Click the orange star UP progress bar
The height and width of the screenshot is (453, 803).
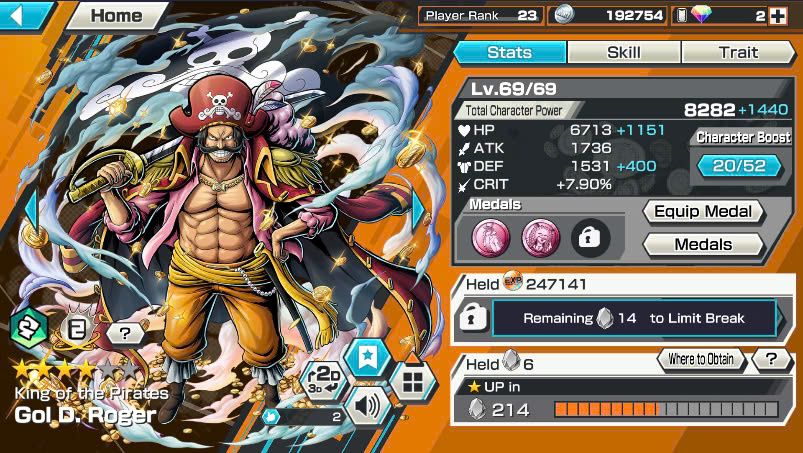click(x=666, y=409)
